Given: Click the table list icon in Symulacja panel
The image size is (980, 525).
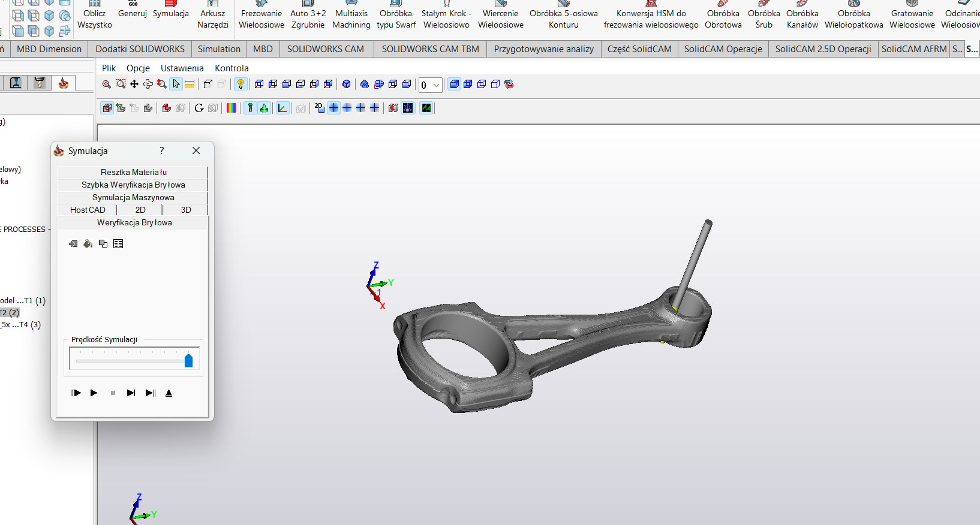Looking at the screenshot, I should click(x=118, y=243).
